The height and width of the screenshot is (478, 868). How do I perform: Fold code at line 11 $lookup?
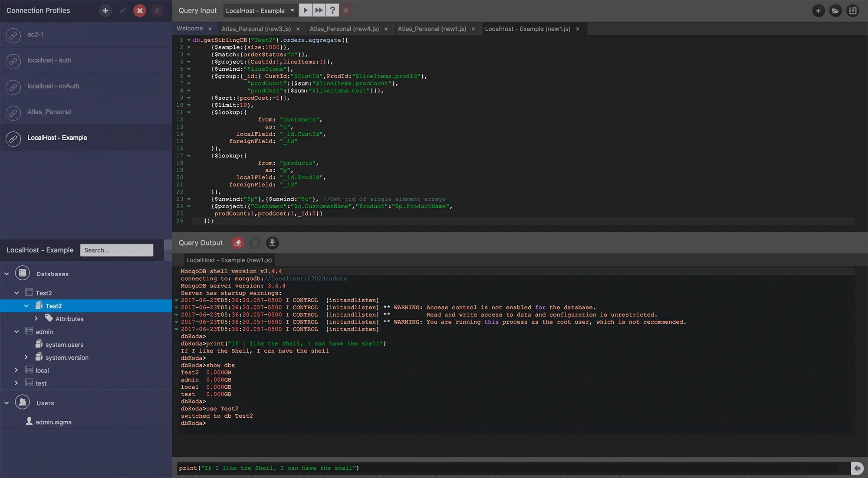coord(189,112)
